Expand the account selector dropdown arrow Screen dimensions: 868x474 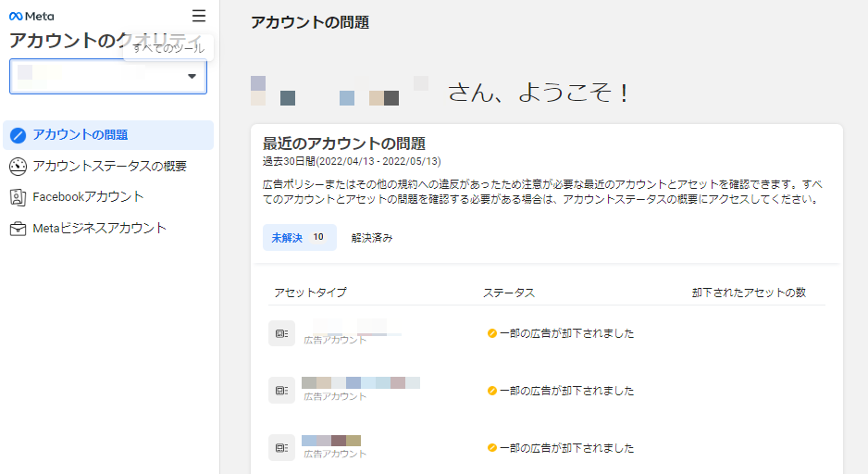pyautogui.click(x=192, y=77)
